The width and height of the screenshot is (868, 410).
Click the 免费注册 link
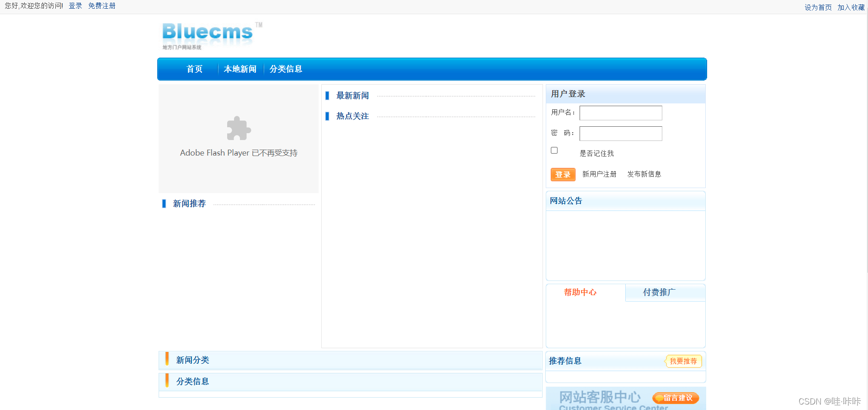[102, 6]
